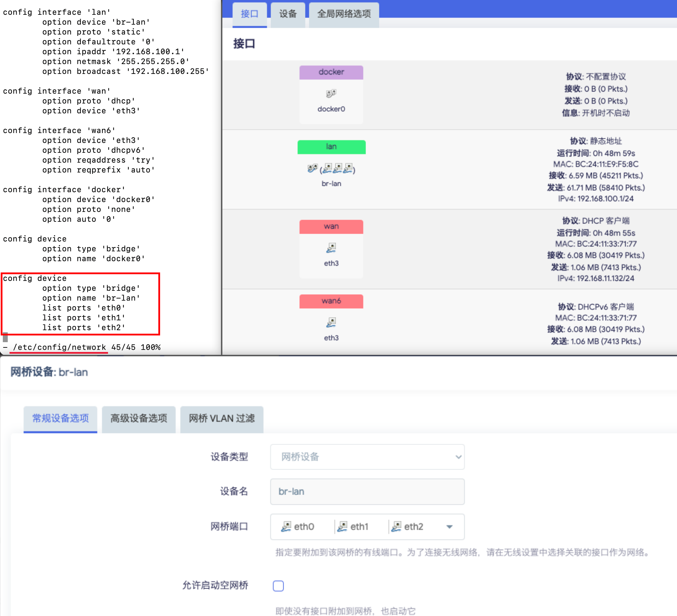Click the red wan interface label

point(331,226)
